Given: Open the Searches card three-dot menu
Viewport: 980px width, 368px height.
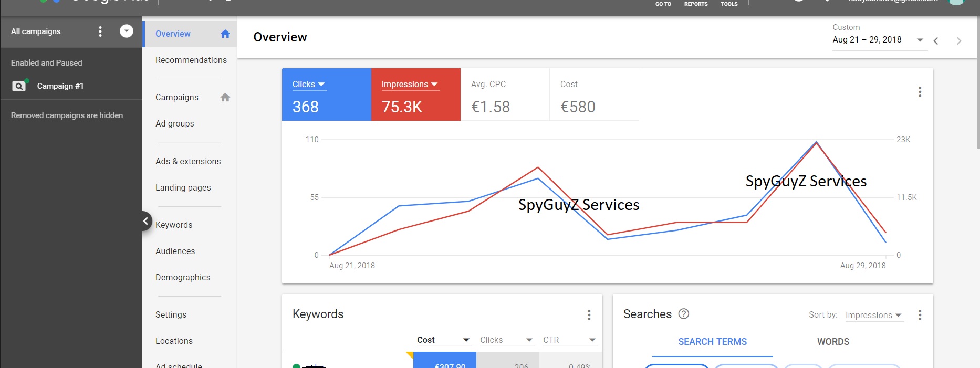Looking at the screenshot, I should [x=920, y=314].
